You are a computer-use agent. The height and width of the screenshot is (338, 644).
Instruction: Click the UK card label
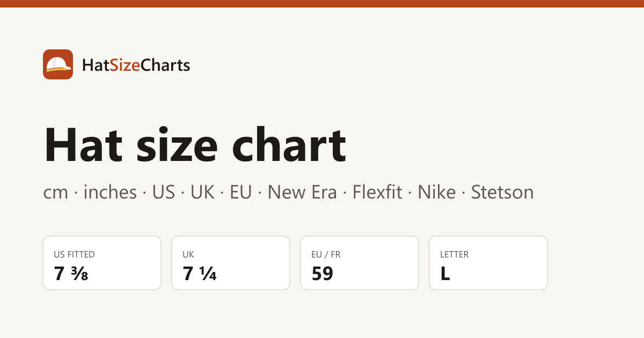tap(188, 255)
